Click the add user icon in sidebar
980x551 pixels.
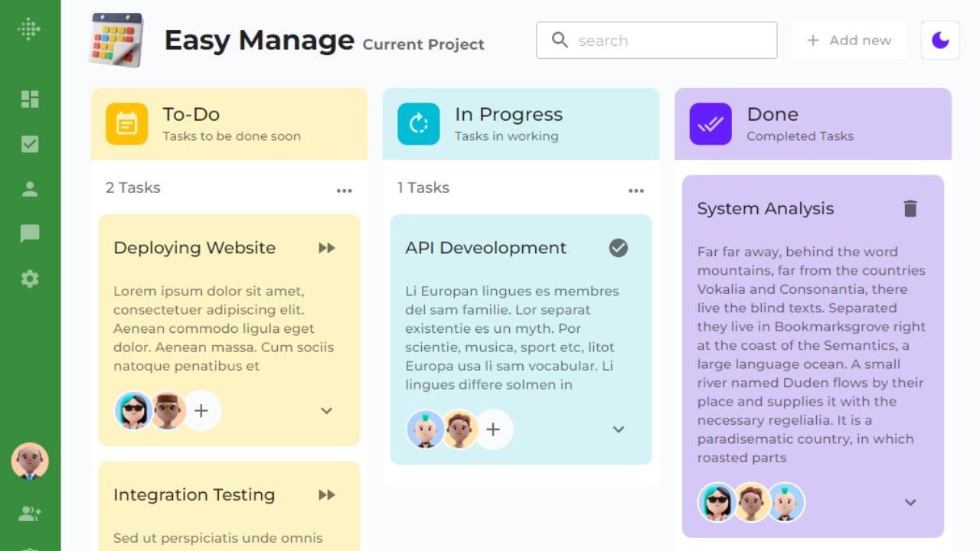click(x=30, y=514)
